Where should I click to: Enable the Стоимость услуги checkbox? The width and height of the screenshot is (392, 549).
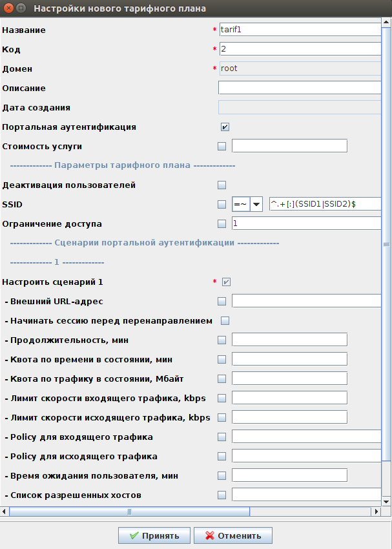tap(222, 146)
